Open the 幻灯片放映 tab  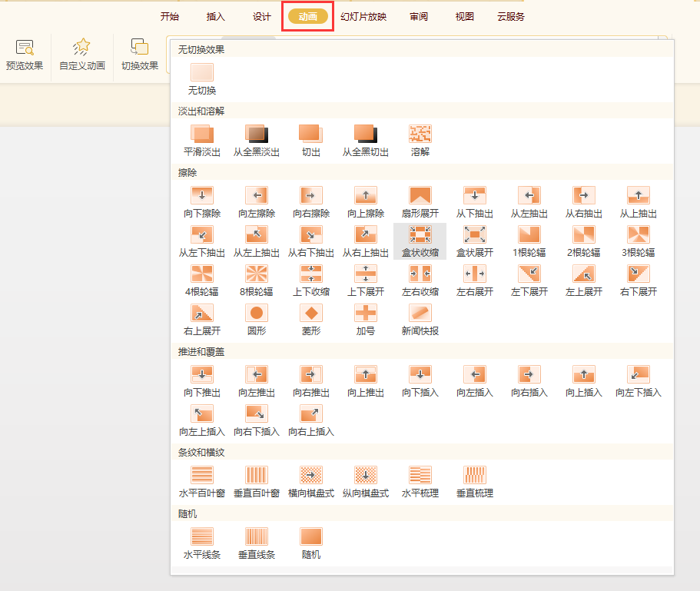(x=363, y=16)
